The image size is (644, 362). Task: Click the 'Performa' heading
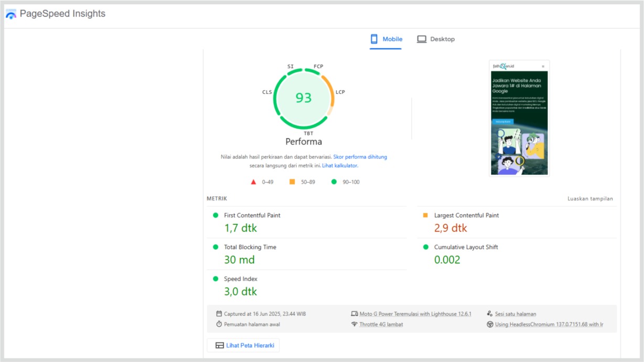click(304, 142)
